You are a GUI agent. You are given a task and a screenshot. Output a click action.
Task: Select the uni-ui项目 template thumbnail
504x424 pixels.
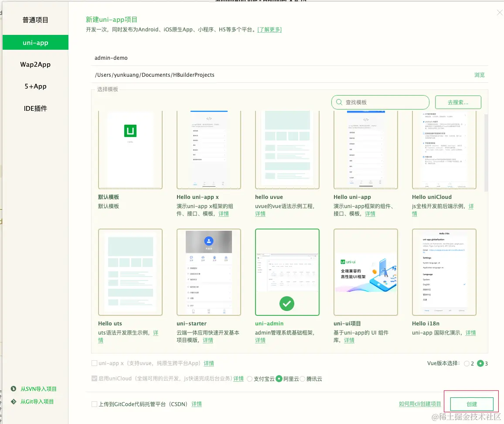coord(365,272)
